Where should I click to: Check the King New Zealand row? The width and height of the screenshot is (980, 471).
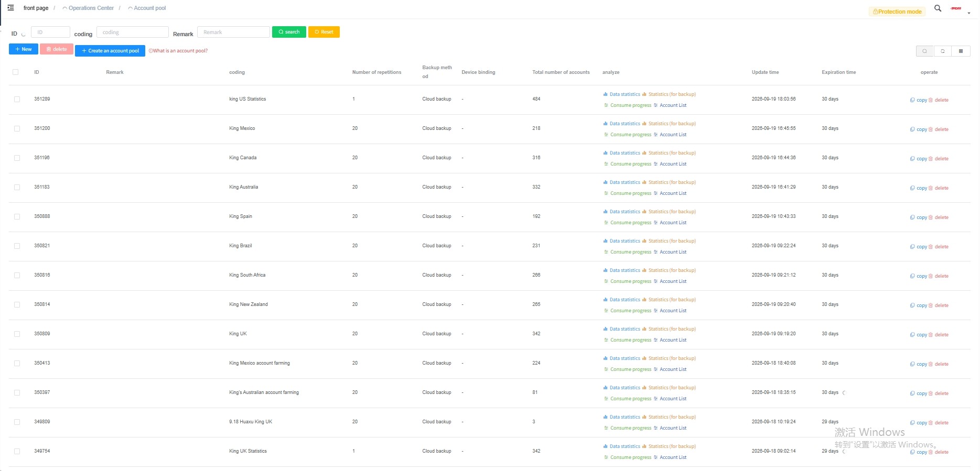(x=17, y=304)
